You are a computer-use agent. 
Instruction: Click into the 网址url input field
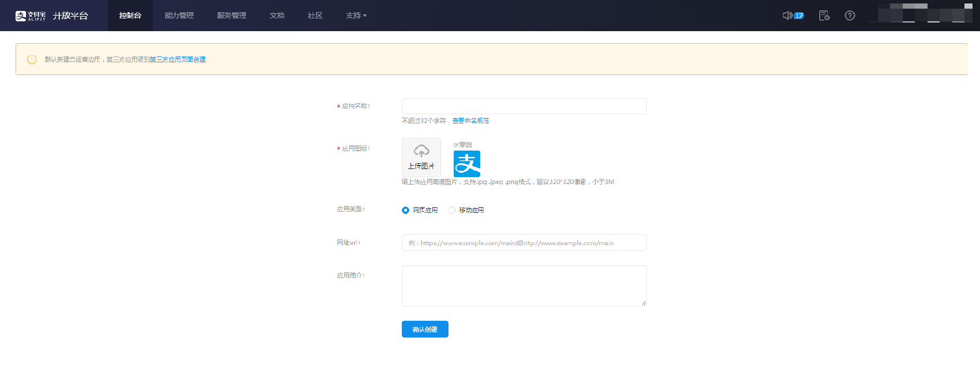click(x=523, y=243)
